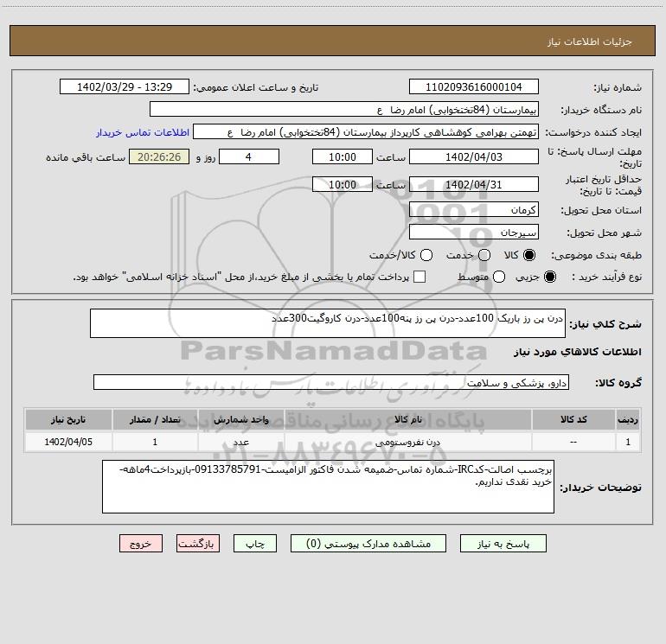Click the announcement date field 1402/03/29 - 13:29
The height and width of the screenshot is (644, 666).
click(x=125, y=86)
